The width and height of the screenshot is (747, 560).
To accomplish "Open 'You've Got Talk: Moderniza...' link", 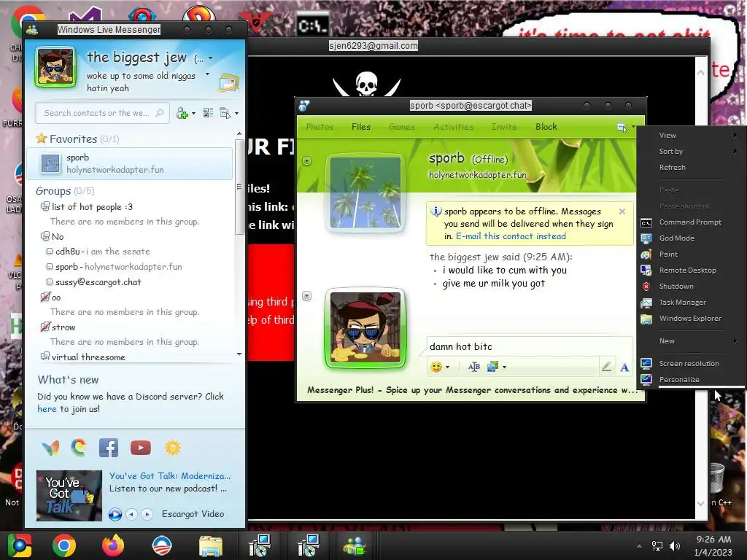I will tap(169, 475).
